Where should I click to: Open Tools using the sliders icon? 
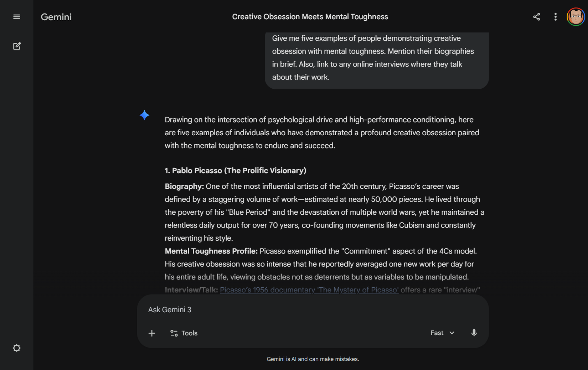coord(174,333)
